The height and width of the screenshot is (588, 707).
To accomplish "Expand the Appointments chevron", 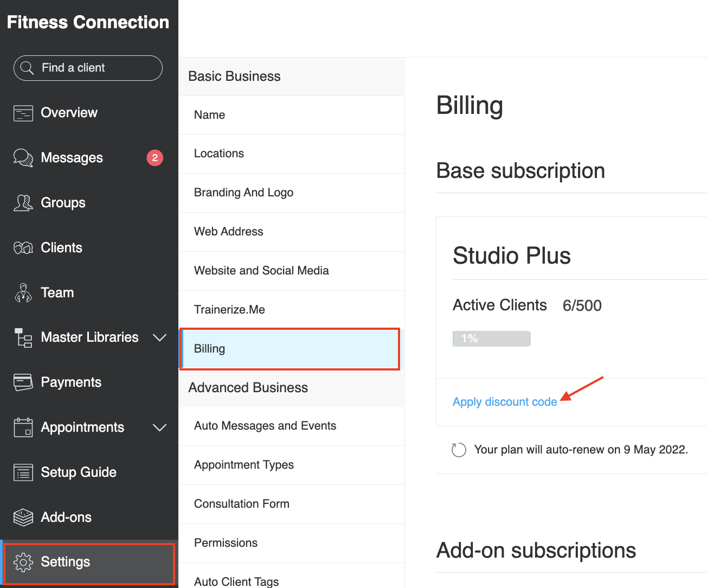I will point(159,427).
